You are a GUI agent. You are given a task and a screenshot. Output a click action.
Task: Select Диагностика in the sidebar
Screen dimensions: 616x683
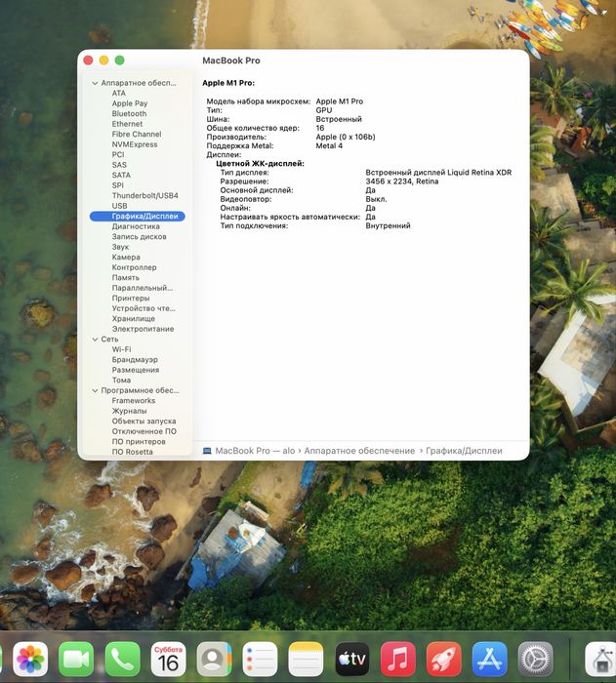click(x=136, y=226)
